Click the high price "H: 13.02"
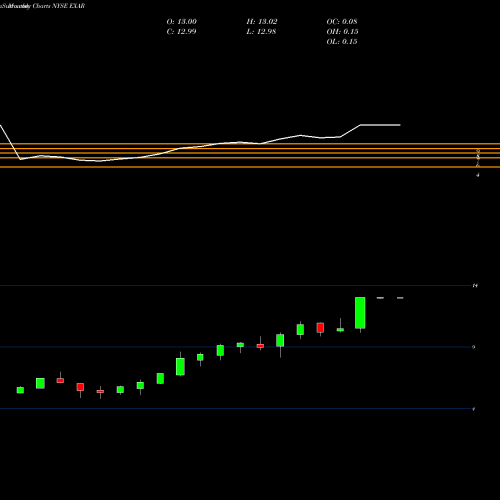 (262, 22)
